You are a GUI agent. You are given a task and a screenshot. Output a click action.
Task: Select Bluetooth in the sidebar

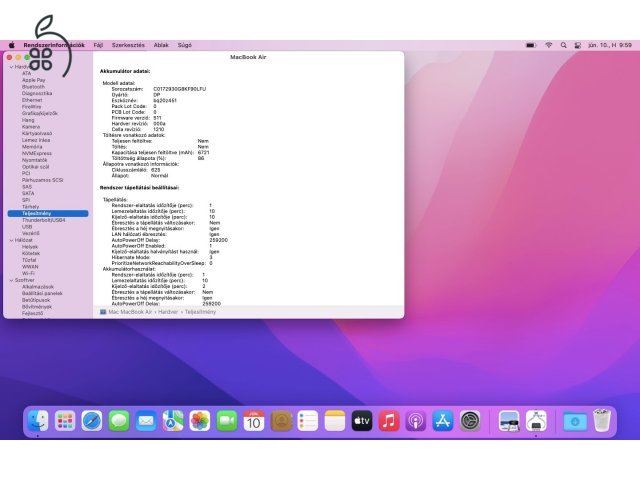[33, 87]
